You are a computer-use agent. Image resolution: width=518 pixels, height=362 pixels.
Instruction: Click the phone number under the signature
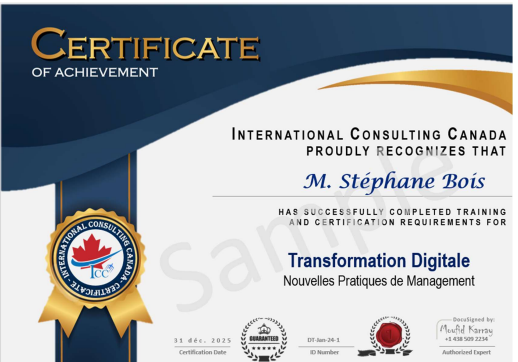466,339
